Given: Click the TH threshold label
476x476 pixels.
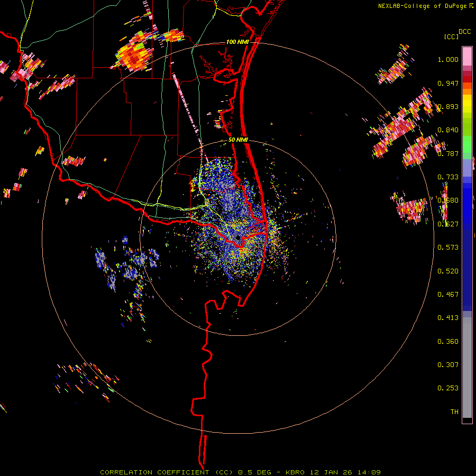Looking at the screenshot, I should click(x=454, y=412).
